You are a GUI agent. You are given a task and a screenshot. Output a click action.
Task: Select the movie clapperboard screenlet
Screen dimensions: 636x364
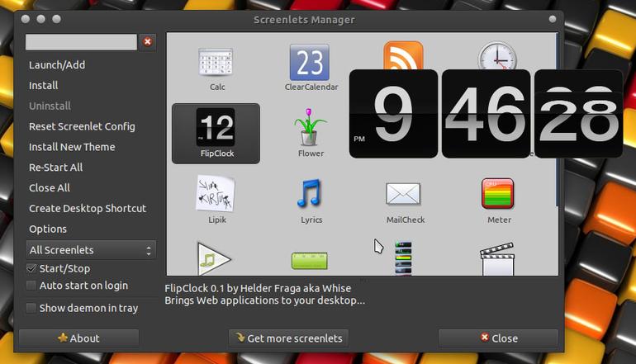click(x=497, y=259)
